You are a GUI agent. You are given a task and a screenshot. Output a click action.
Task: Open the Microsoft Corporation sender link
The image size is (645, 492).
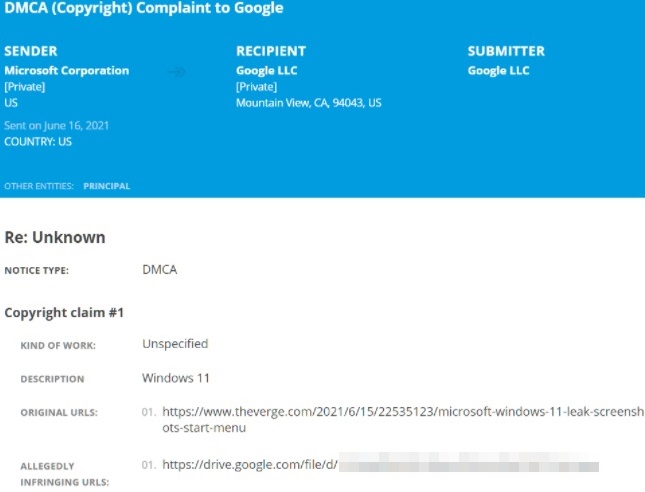(x=67, y=70)
